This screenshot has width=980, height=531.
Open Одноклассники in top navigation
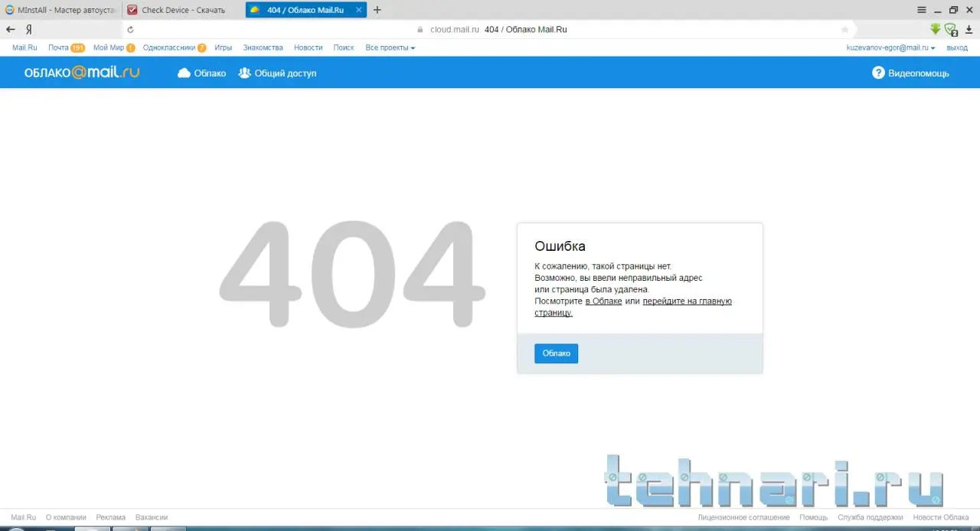[169, 47]
